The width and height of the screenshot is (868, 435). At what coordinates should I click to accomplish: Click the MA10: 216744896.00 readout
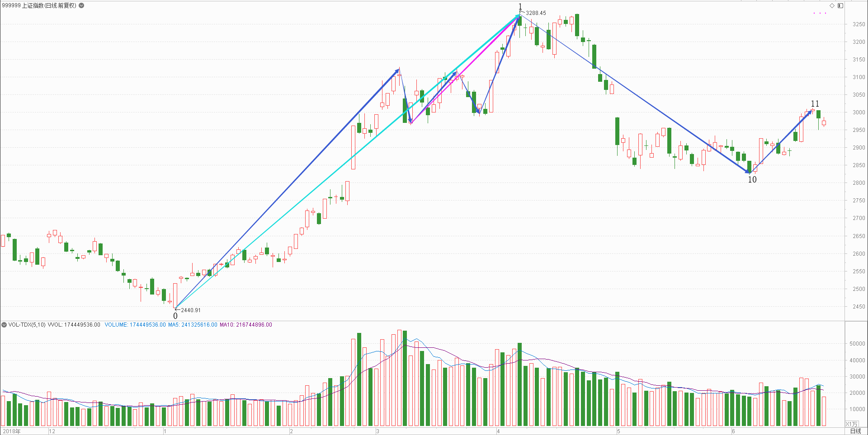tap(246, 324)
